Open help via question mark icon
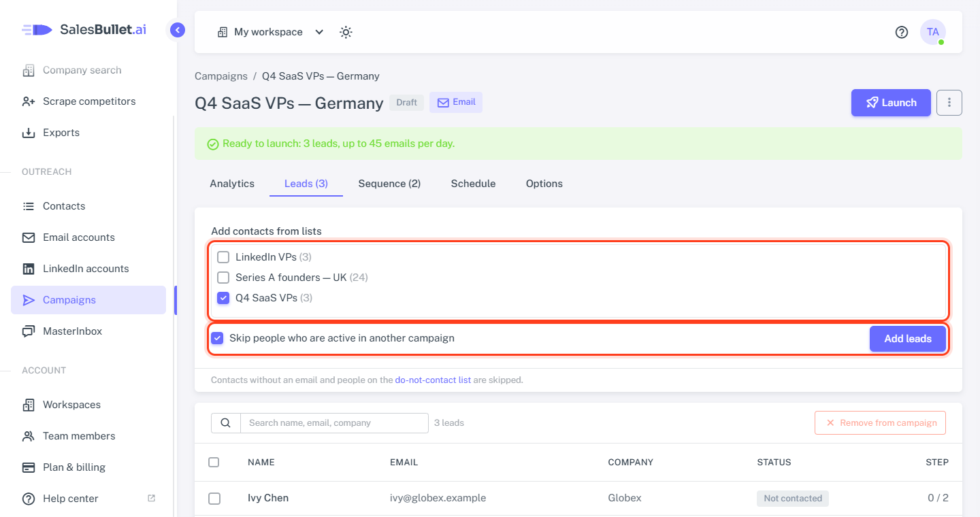The height and width of the screenshot is (517, 980). pos(902,32)
